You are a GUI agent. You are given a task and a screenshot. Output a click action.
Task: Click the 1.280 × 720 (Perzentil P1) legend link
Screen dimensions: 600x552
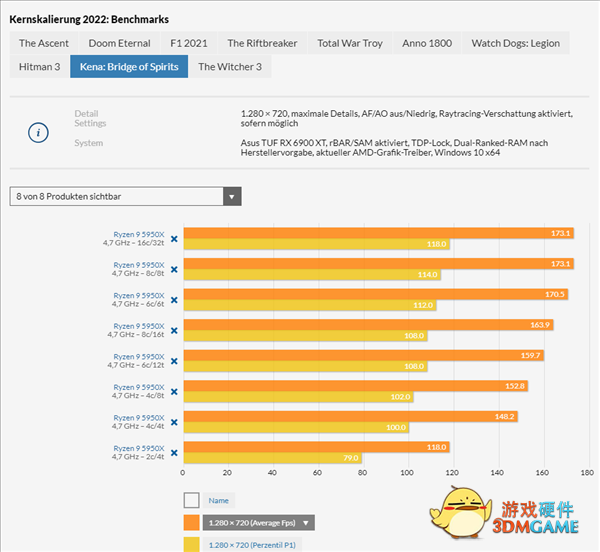[252, 545]
